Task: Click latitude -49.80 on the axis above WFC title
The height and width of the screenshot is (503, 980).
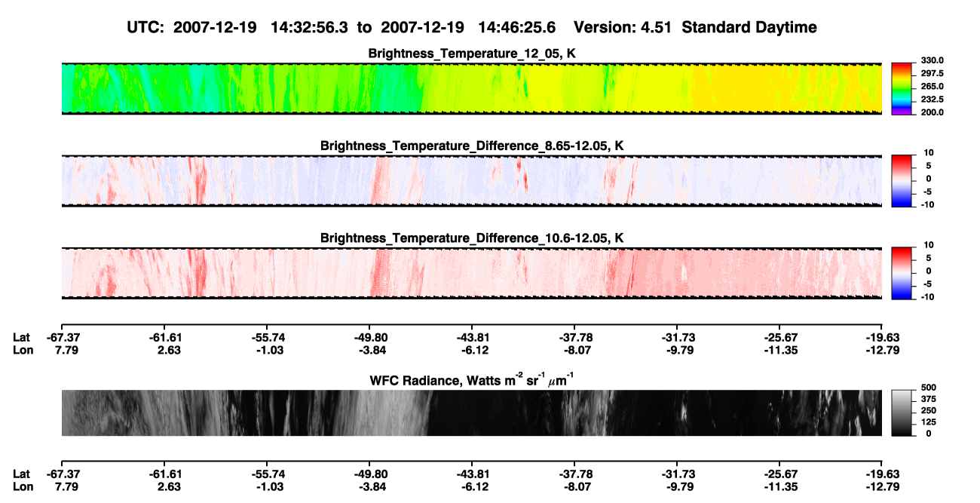Action: [x=369, y=337]
